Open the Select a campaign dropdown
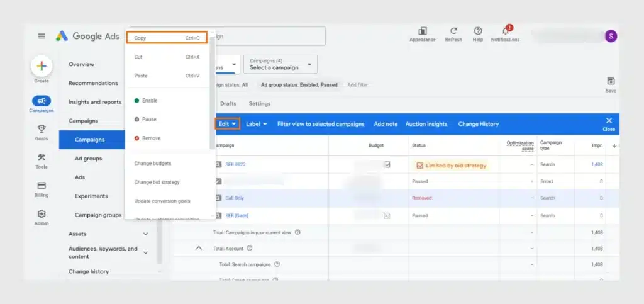Image resolution: width=644 pixels, height=304 pixels. pos(280,64)
